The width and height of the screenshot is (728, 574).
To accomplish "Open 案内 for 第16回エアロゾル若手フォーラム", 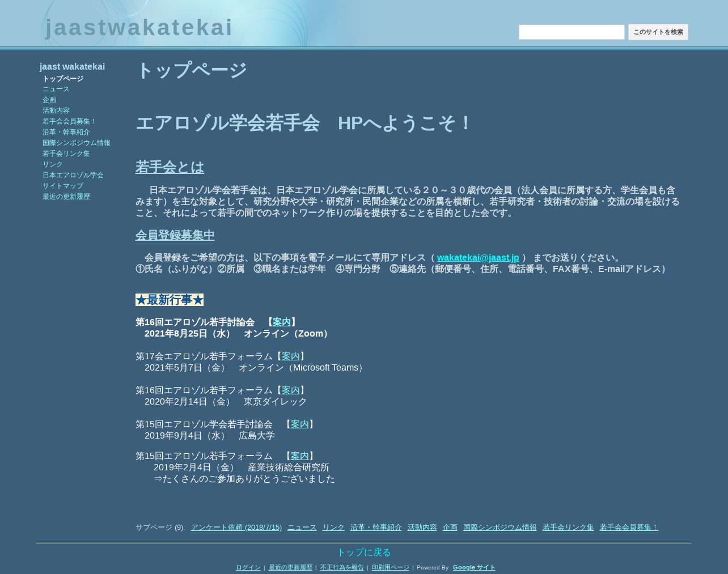I will [x=291, y=390].
